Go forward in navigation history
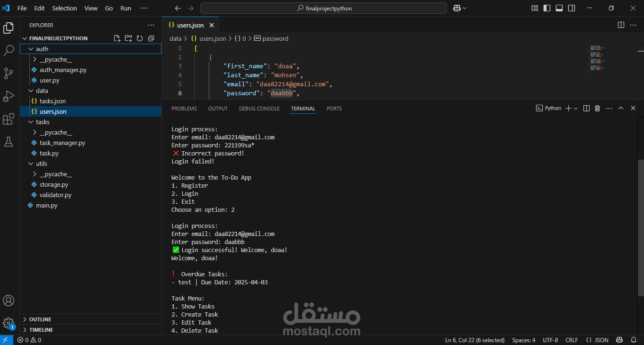 coord(190,8)
